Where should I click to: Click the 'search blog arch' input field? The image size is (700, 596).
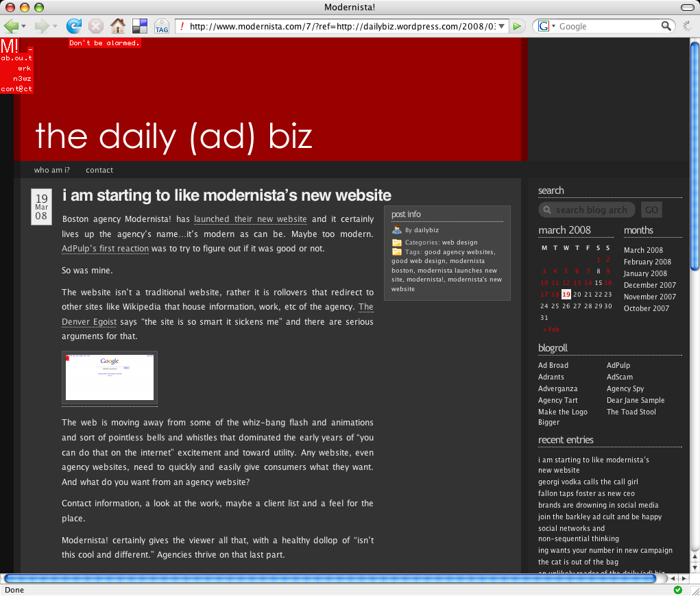586,210
